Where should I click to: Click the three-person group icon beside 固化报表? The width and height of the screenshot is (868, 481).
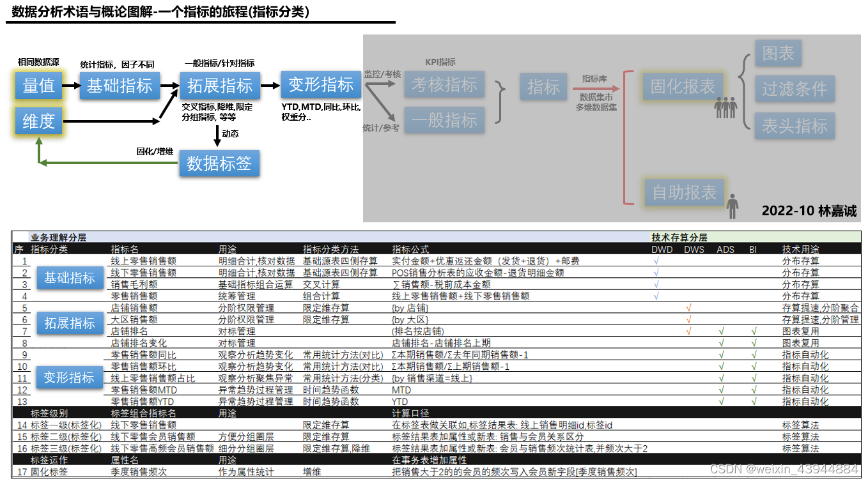point(726,109)
